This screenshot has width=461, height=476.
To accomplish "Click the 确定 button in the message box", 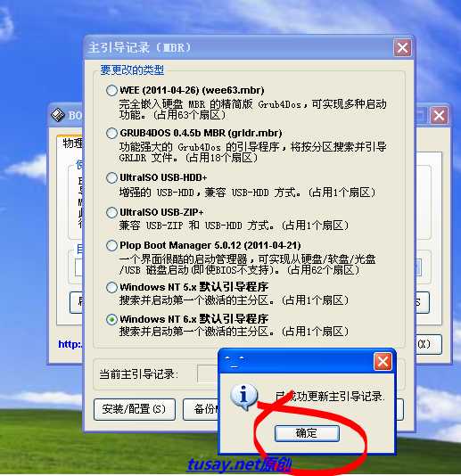I will pos(307,433).
